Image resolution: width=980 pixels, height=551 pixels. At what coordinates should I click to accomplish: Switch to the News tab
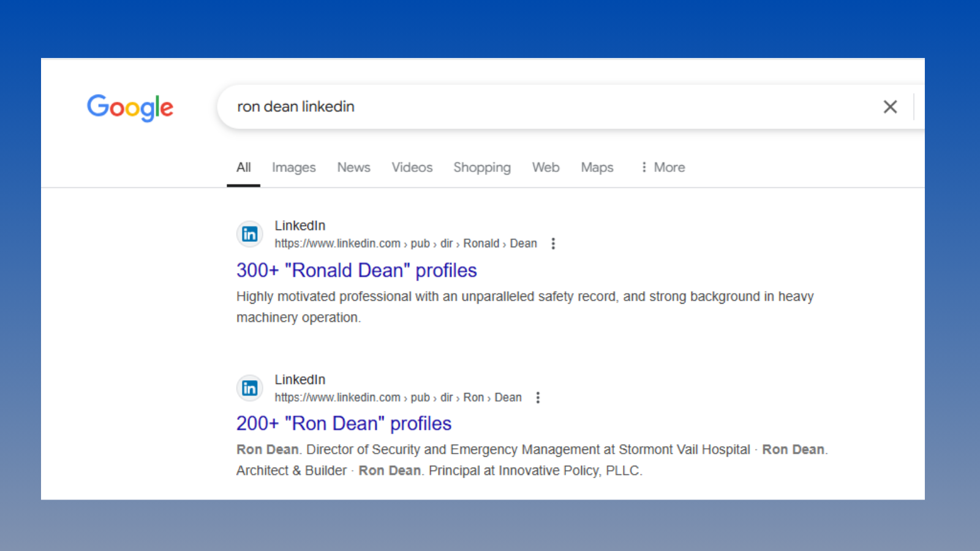(x=353, y=167)
